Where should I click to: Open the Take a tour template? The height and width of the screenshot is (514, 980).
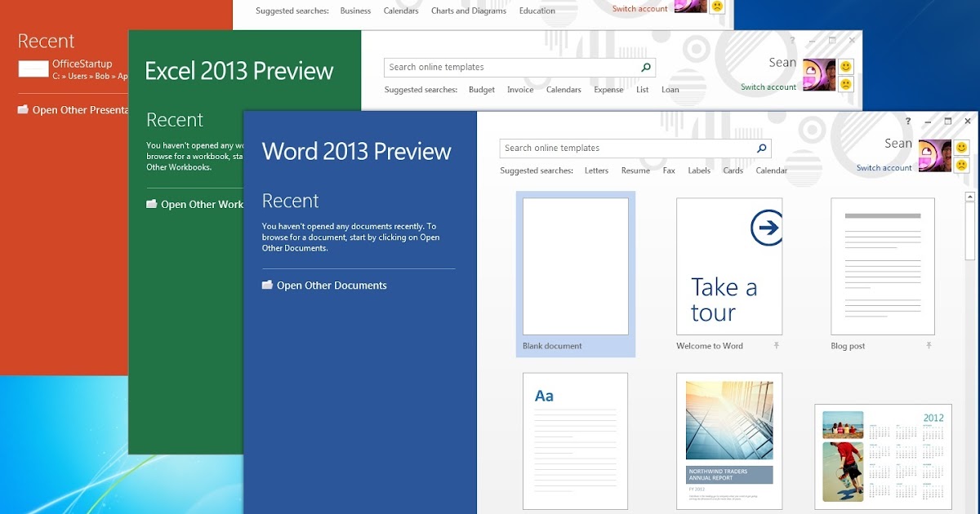click(729, 266)
